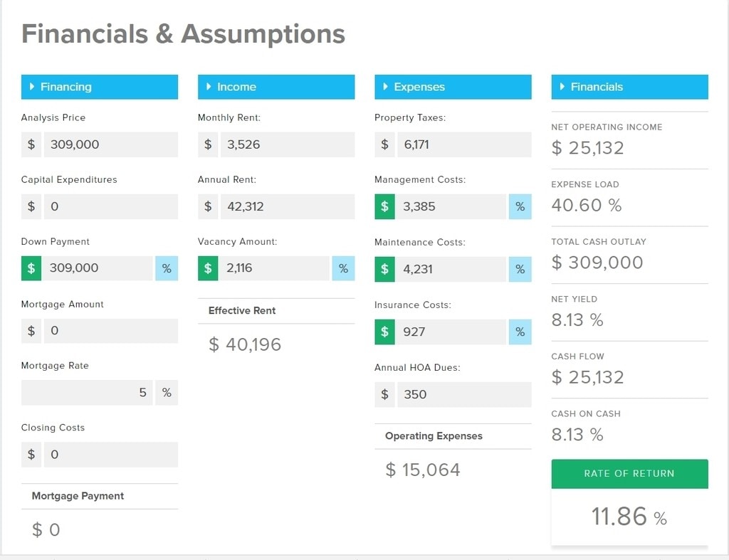
Task: Select dollar mode for Down Payment
Action: 31,268
